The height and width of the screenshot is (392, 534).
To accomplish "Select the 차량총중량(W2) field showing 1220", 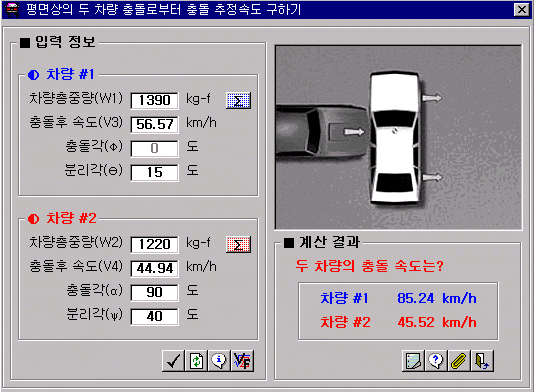I will pos(154,244).
